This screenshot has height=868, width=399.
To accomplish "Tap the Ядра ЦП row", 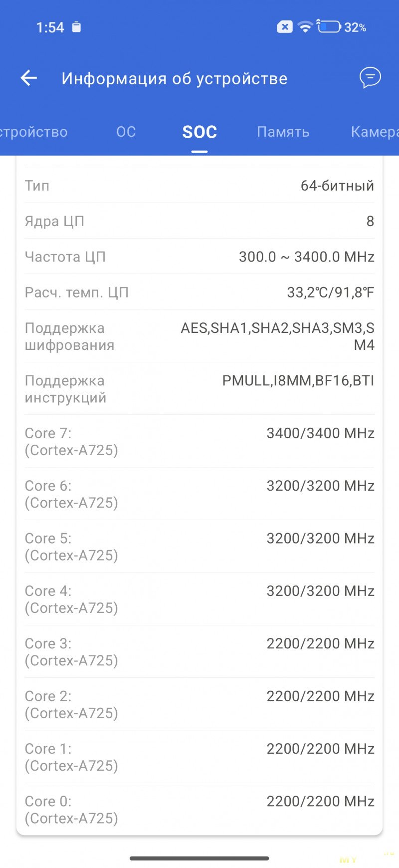I will [x=199, y=221].
